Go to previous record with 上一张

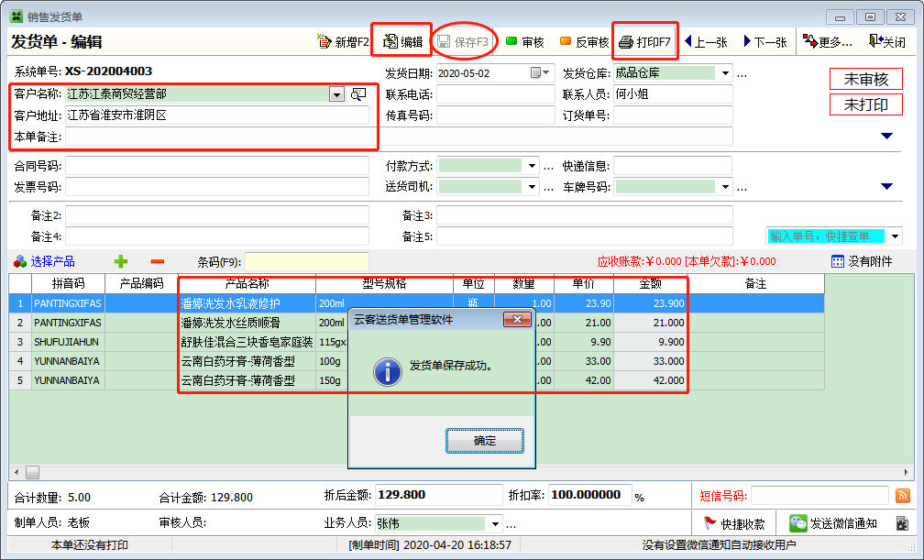click(x=706, y=42)
